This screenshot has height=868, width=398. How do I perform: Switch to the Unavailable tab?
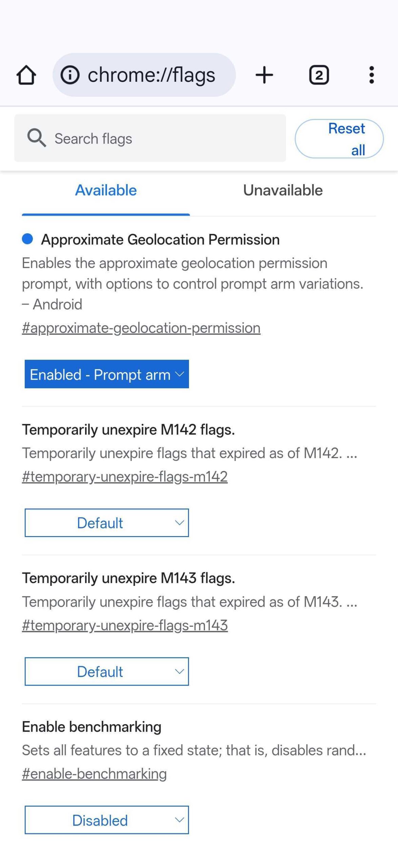283,190
